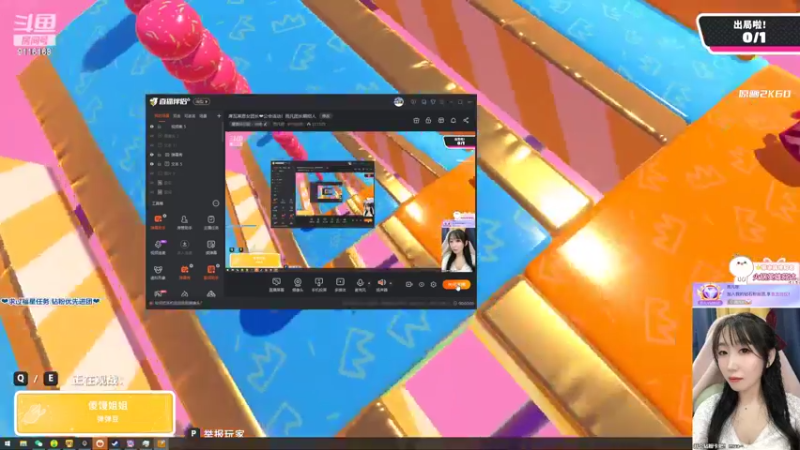
Task: Click the video recorder camera icon beside the start button
Action: pyautogui.click(x=409, y=285)
